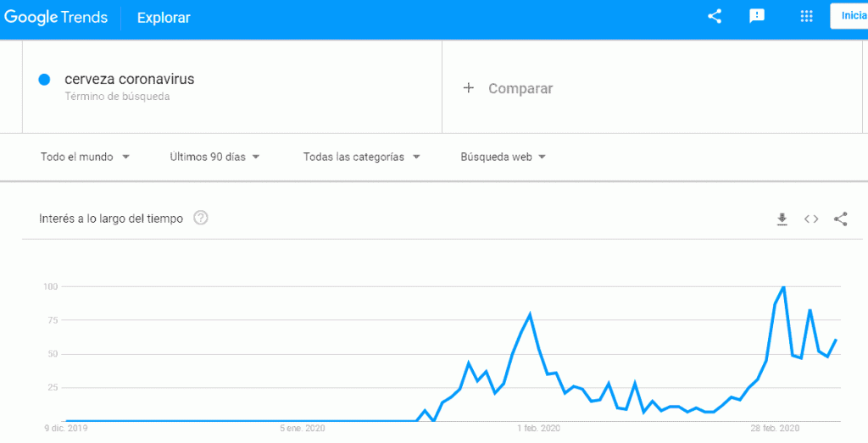This screenshot has height=443, width=868.
Task: Click Comparar to add a search term
Action: click(x=520, y=88)
